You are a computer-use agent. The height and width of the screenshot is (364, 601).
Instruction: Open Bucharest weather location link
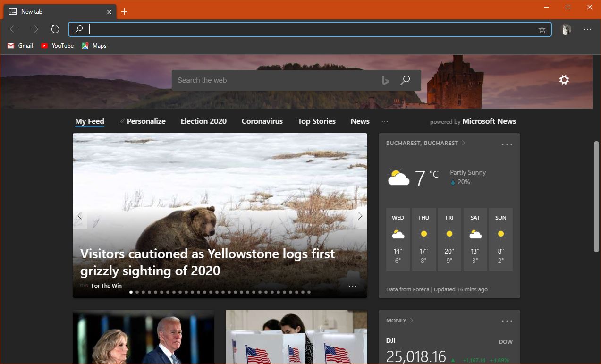422,143
